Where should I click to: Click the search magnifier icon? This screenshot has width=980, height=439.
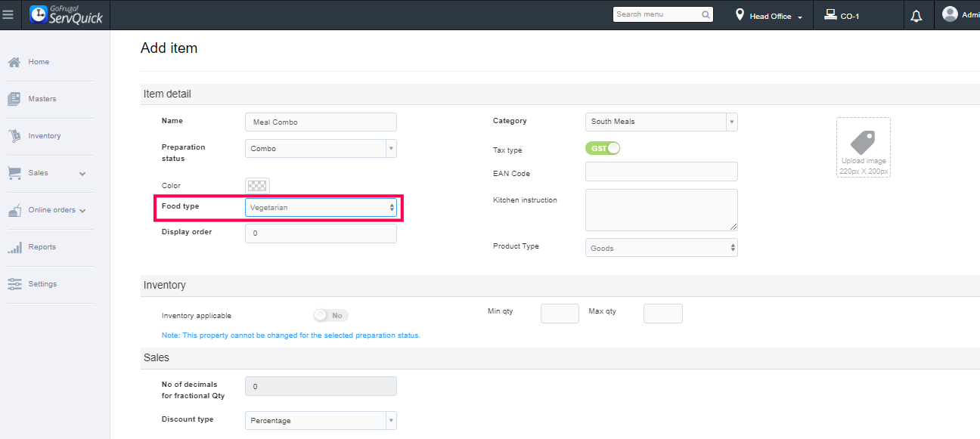click(706, 14)
